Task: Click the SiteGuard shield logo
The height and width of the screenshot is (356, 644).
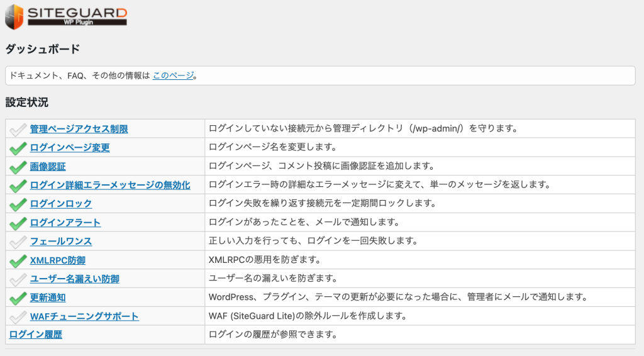Action: (15, 17)
